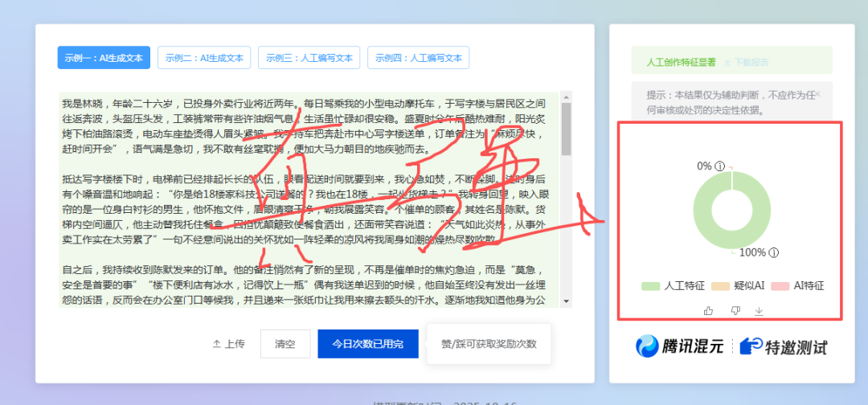Click the info icon next to 100%
Viewport: 868px width, 405px height.
click(774, 252)
